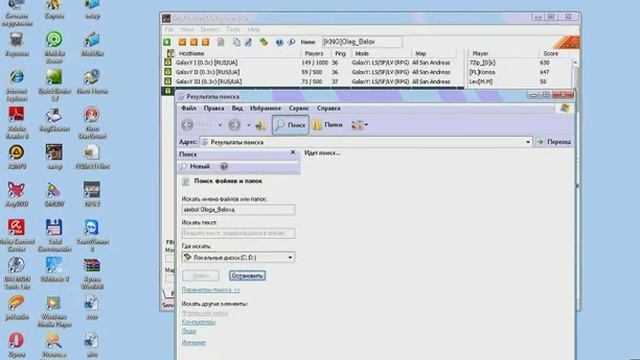The height and width of the screenshot is (360, 640).
Task: Click the HostName column header
Action: tap(238, 53)
